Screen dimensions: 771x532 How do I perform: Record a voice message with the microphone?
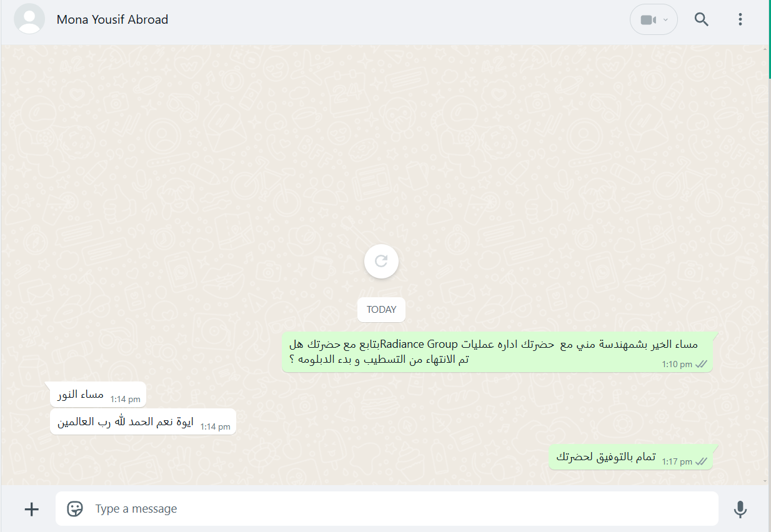[x=740, y=509]
